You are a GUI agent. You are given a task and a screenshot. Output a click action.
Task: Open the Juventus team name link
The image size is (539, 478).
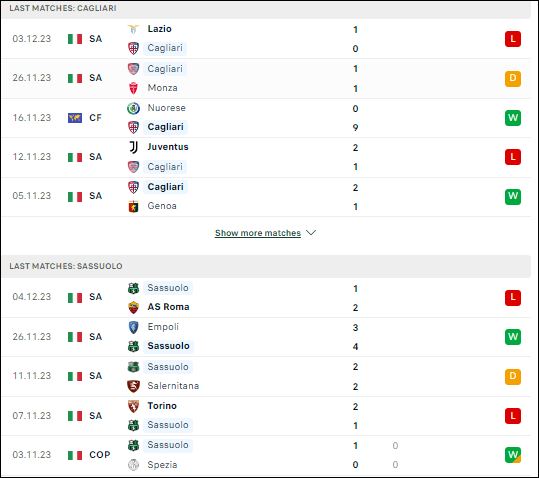168,147
